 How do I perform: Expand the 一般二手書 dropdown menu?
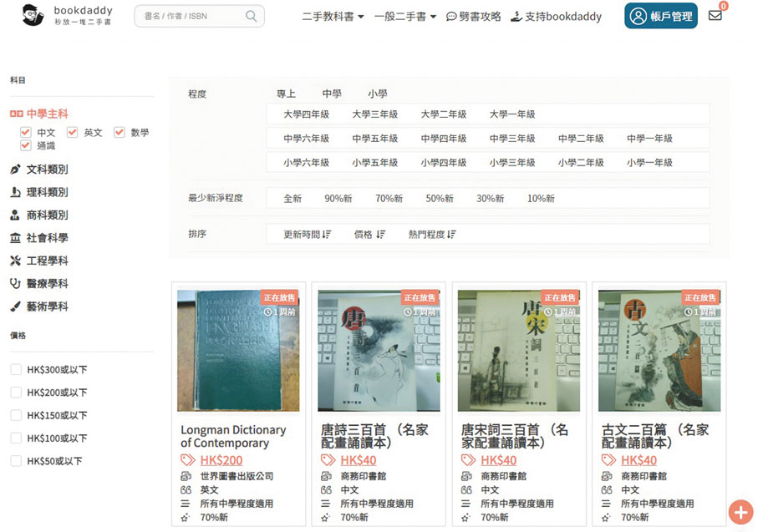tap(405, 17)
